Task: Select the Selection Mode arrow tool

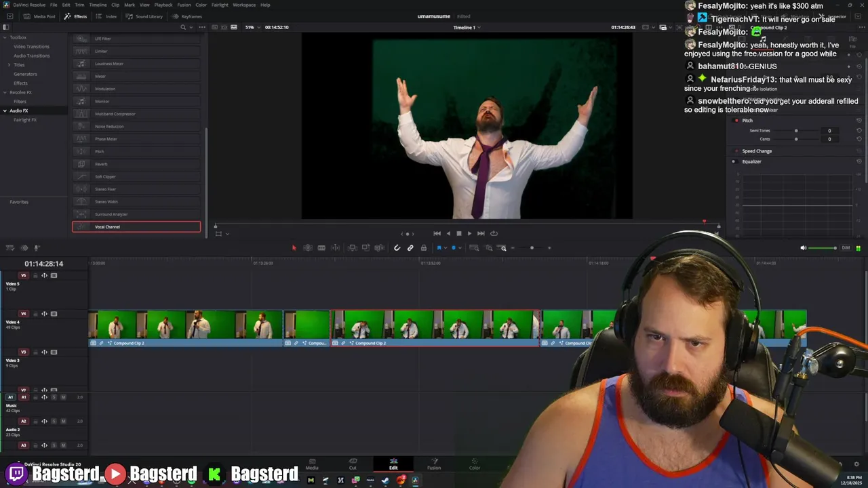Action: tap(294, 248)
